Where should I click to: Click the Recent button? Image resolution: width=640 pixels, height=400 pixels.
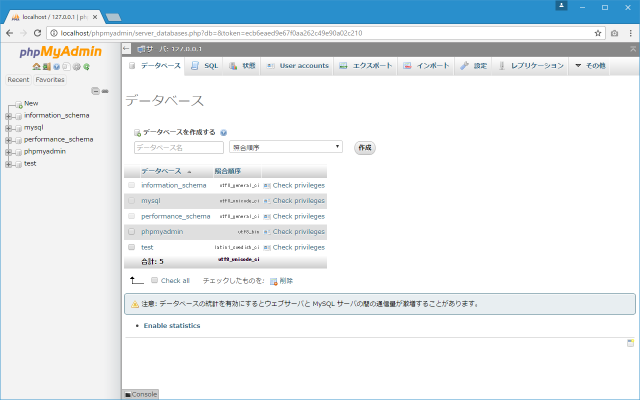(18, 80)
